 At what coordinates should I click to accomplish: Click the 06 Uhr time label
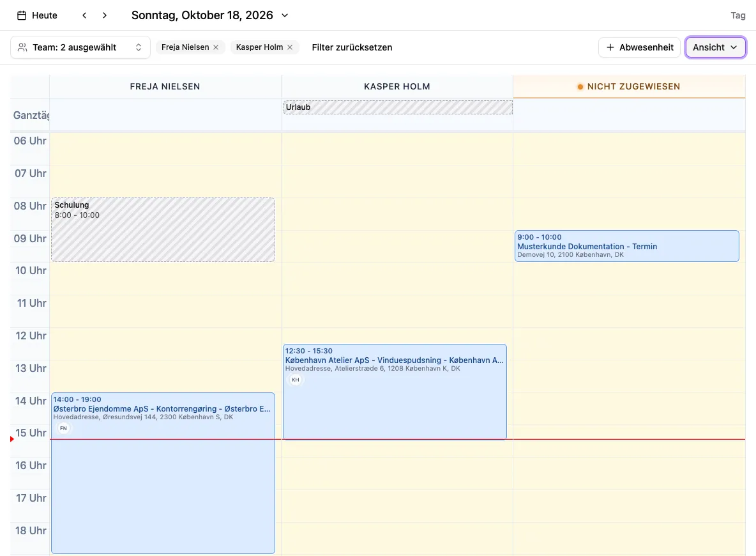(x=30, y=141)
